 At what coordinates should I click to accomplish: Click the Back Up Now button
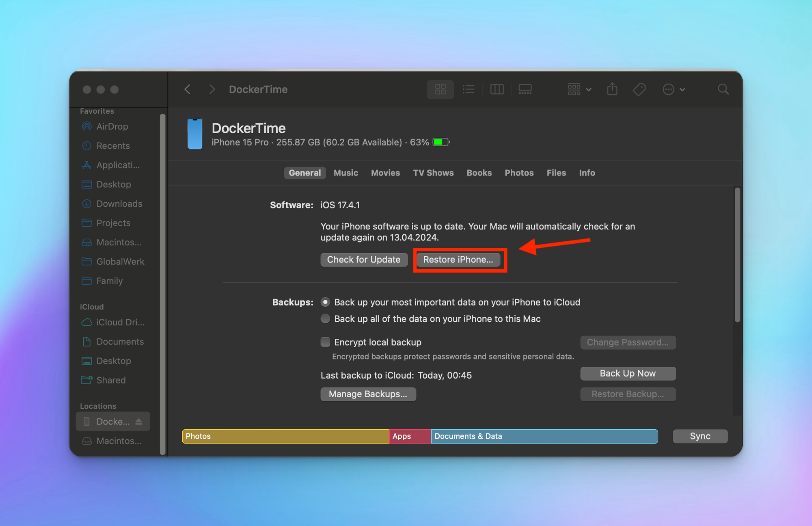pos(627,373)
